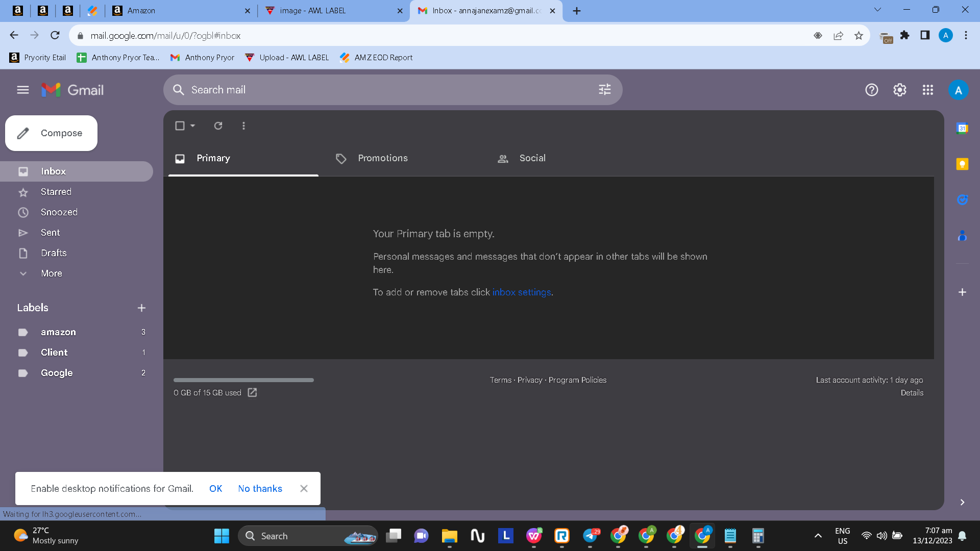The height and width of the screenshot is (551, 980).
Task: Open Chrome extensions puzzle icon
Action: 904,35
